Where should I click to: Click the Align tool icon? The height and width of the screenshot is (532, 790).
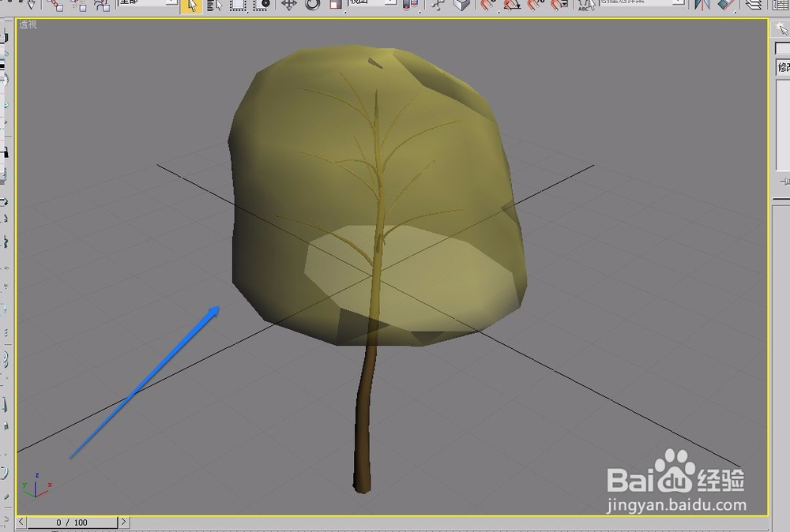[x=725, y=5]
